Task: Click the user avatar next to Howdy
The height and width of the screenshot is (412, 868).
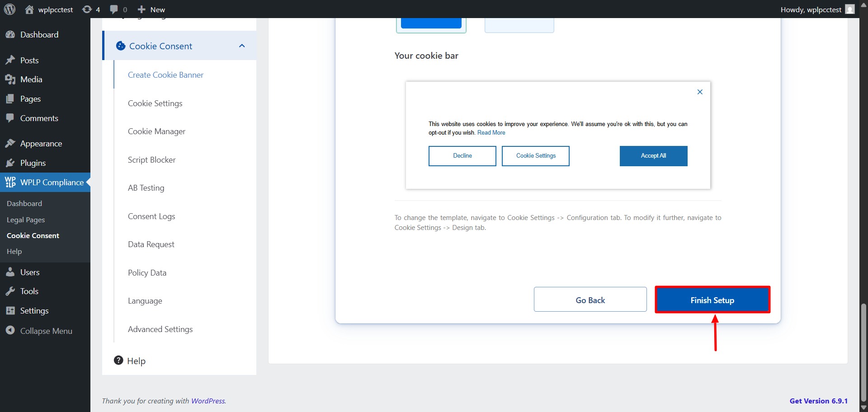Action: 850,9
